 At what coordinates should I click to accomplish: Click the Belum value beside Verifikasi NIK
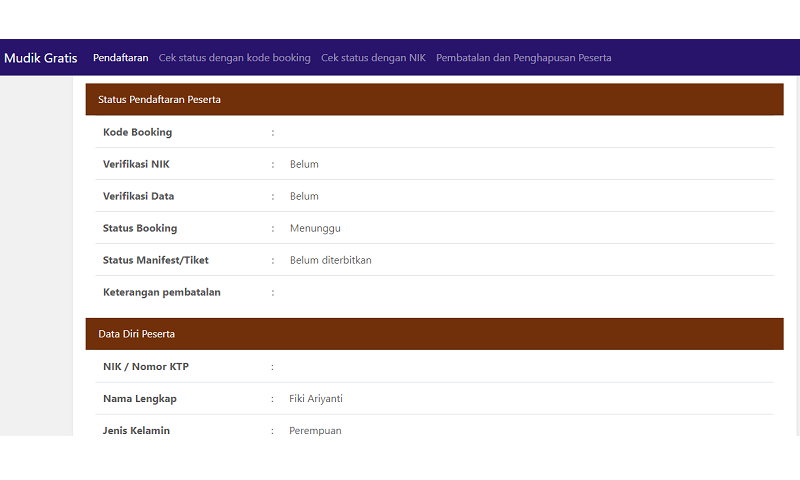click(x=304, y=164)
